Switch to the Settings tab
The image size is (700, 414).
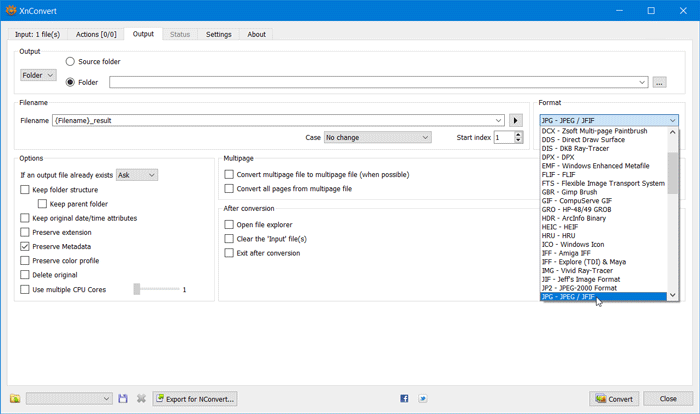[x=218, y=34]
